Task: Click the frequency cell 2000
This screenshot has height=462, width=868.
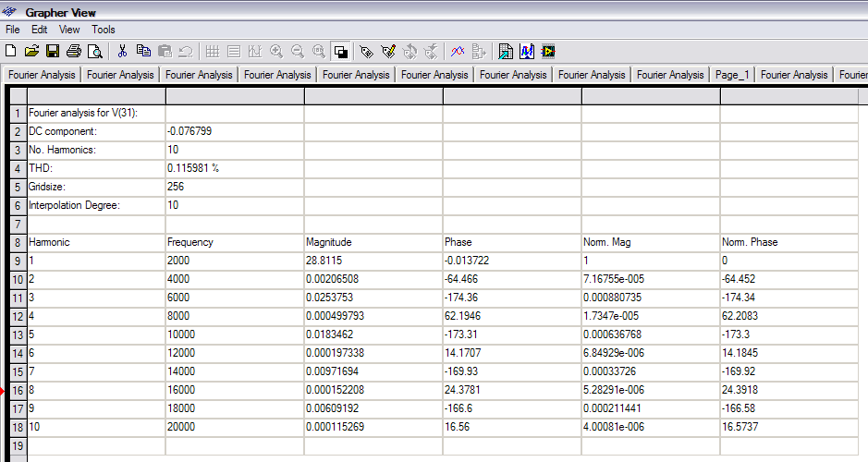Action: pyautogui.click(x=235, y=261)
